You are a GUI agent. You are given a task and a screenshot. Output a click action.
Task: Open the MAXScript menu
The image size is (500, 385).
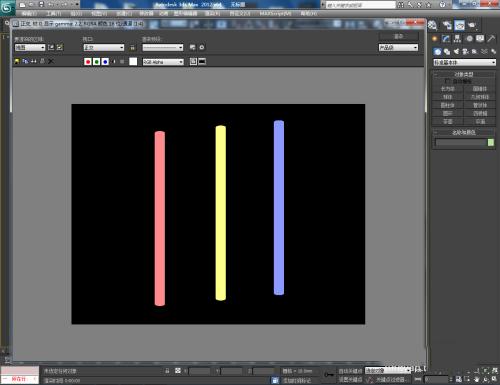click(x=275, y=14)
